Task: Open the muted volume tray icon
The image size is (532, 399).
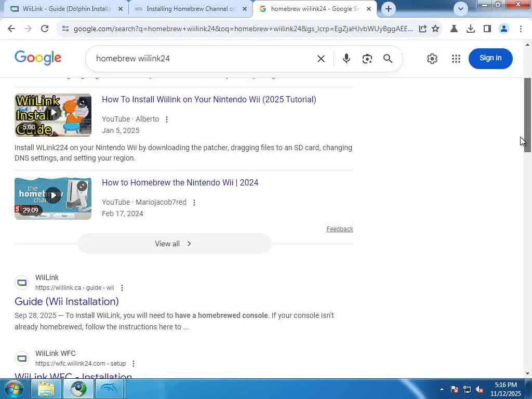Action: click(480, 389)
